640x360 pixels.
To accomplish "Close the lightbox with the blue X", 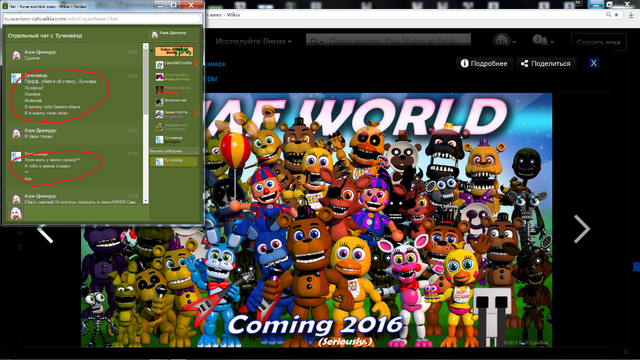I will [x=593, y=63].
